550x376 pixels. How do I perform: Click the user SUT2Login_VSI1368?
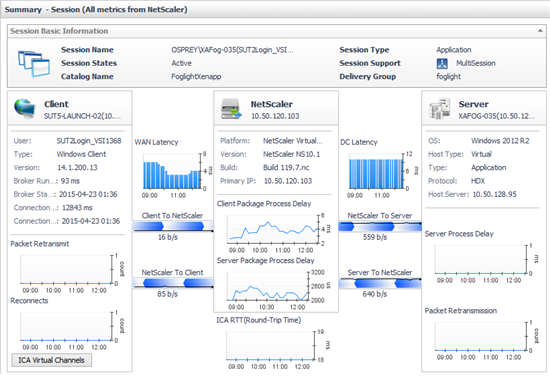tap(89, 141)
